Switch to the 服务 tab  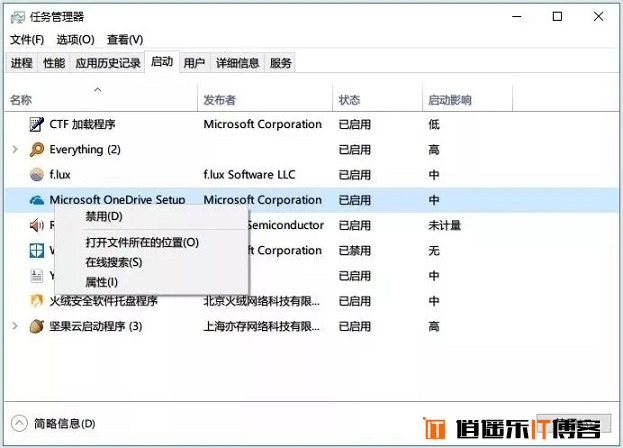pos(281,63)
